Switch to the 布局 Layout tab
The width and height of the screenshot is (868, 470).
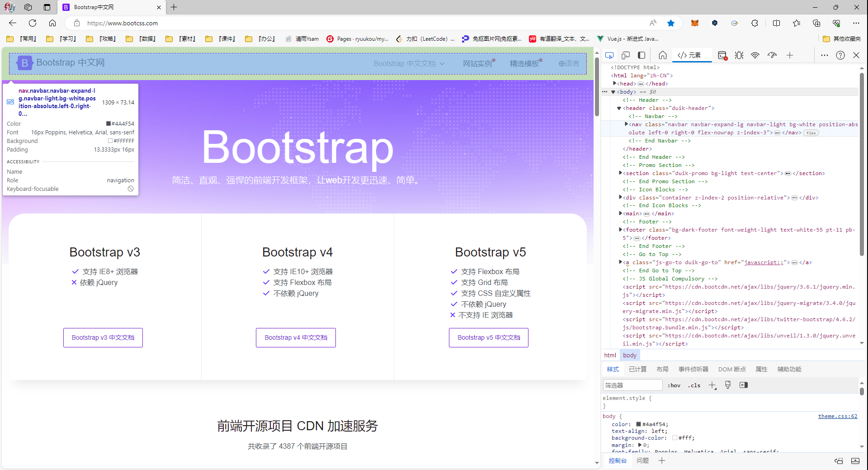point(662,370)
